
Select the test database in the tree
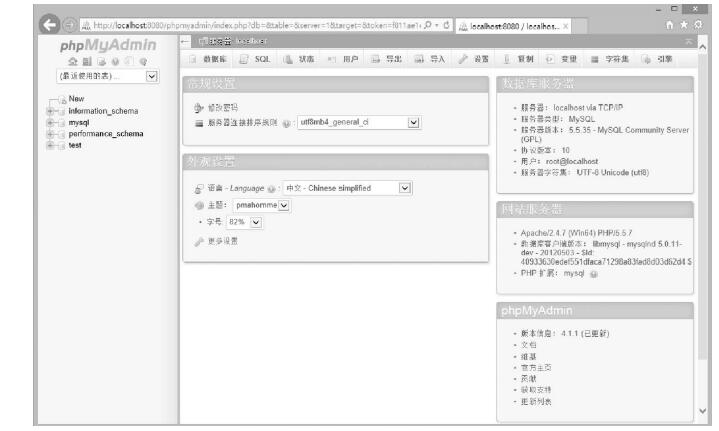tap(74, 145)
